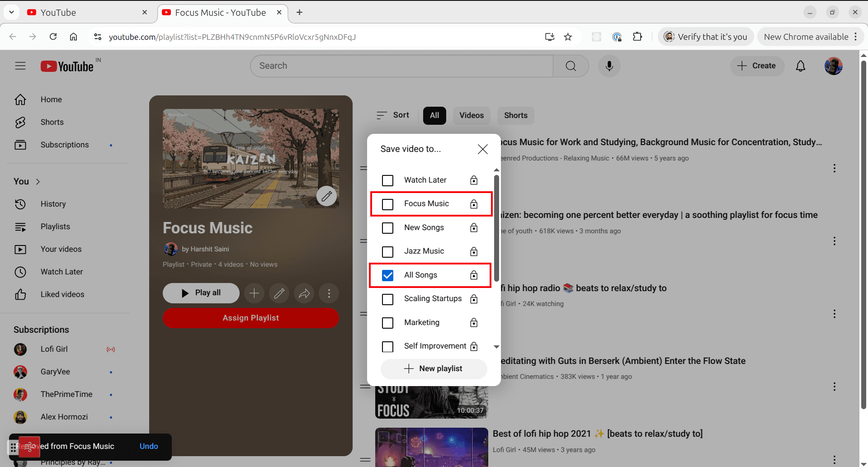Open the Chrome extensions puzzle icon
This screenshot has width=868, height=467.
click(x=637, y=37)
